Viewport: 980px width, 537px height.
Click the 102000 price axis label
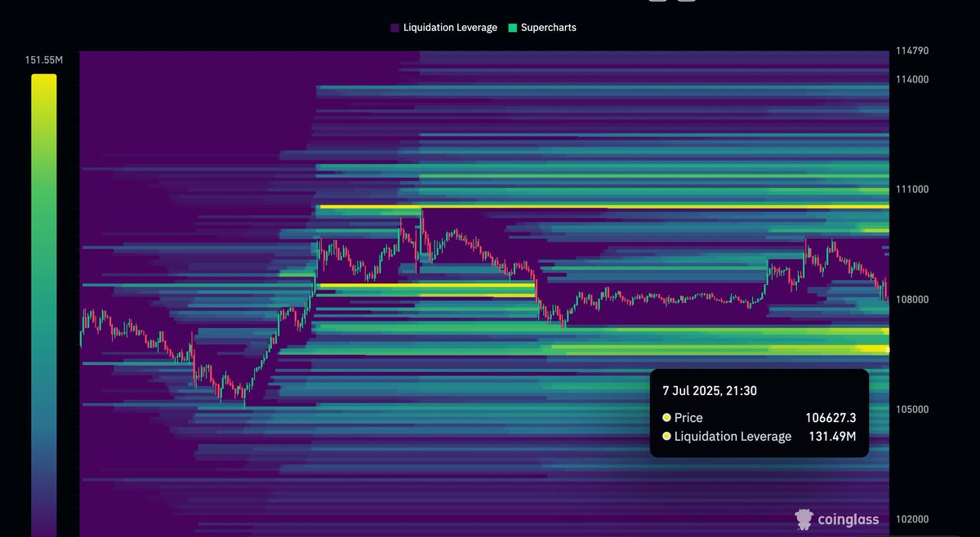coord(912,520)
